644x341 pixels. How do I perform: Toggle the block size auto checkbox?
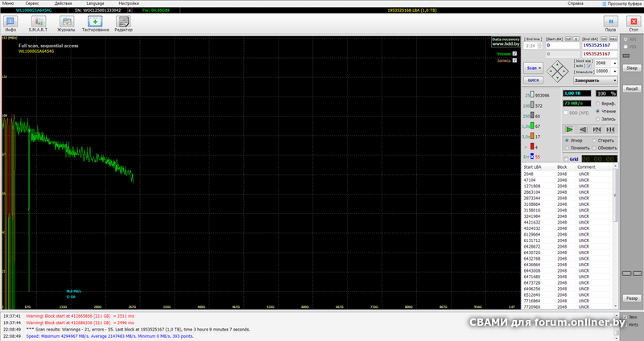click(x=589, y=66)
